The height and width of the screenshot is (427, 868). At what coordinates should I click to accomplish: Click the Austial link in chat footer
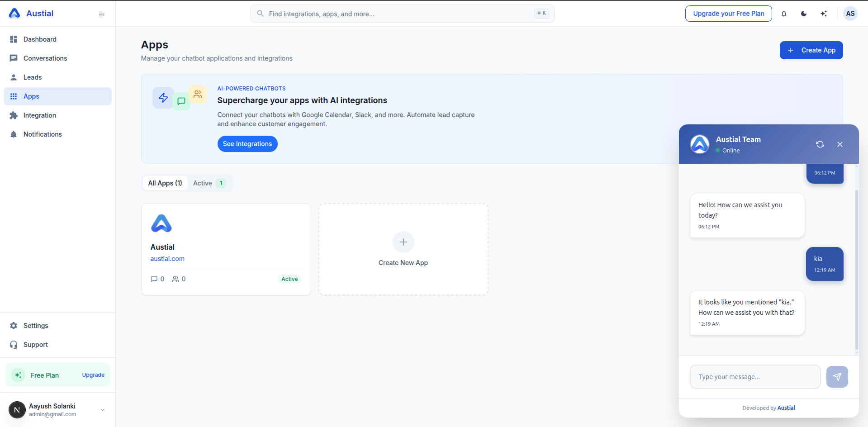pos(786,408)
